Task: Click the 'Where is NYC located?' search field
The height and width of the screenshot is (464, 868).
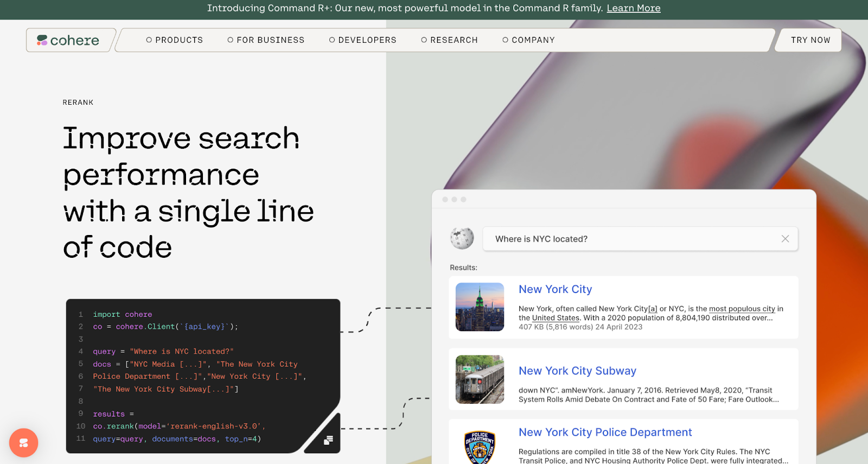Action: [x=629, y=239]
